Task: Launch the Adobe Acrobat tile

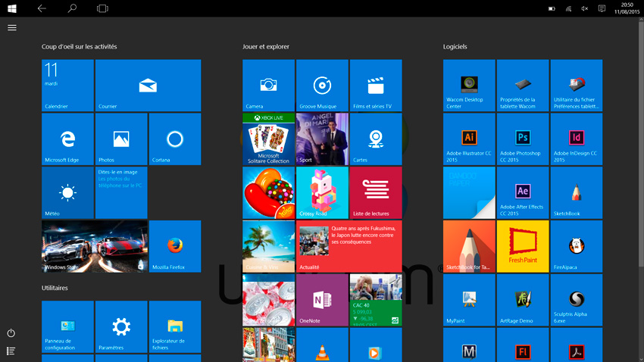Action: pyautogui.click(x=577, y=345)
